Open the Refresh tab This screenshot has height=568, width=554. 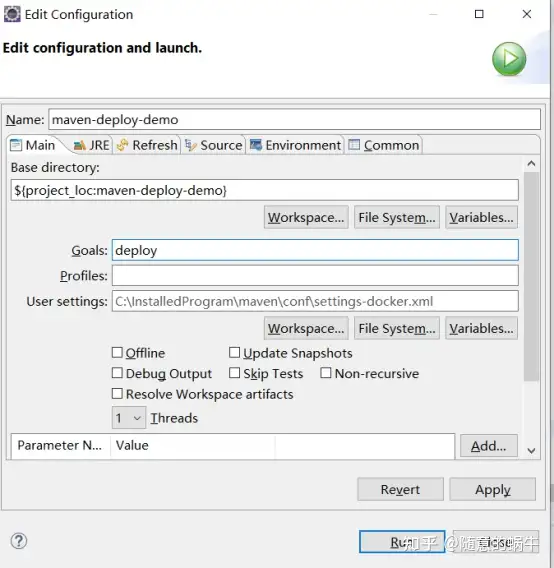pos(147,145)
